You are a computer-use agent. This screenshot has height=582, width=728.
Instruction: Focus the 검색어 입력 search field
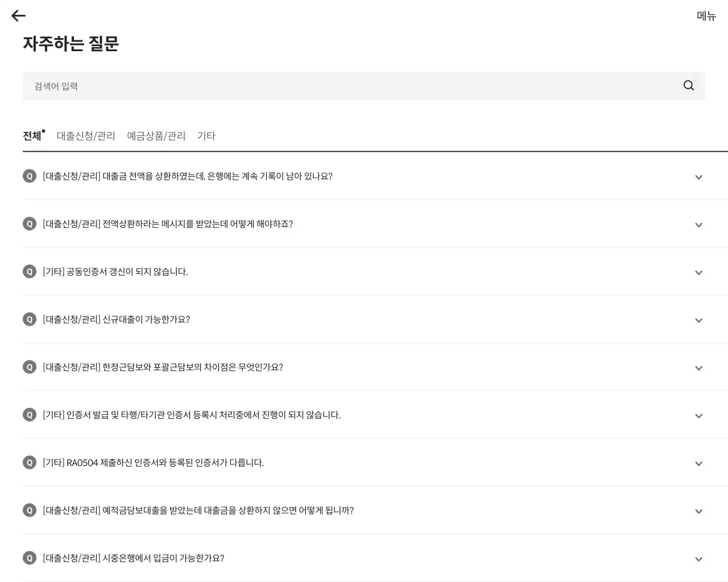pyautogui.click(x=364, y=86)
